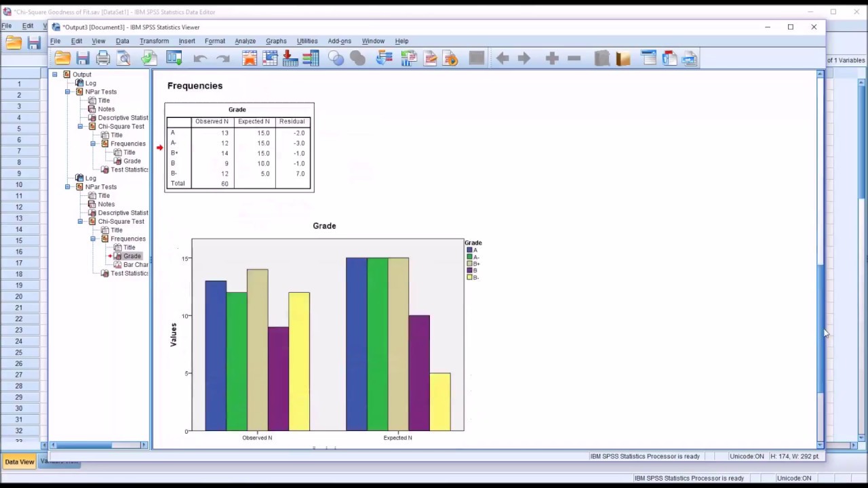Image resolution: width=868 pixels, height=488 pixels.
Task: Click the Demote right arrow icon
Action: tap(524, 58)
